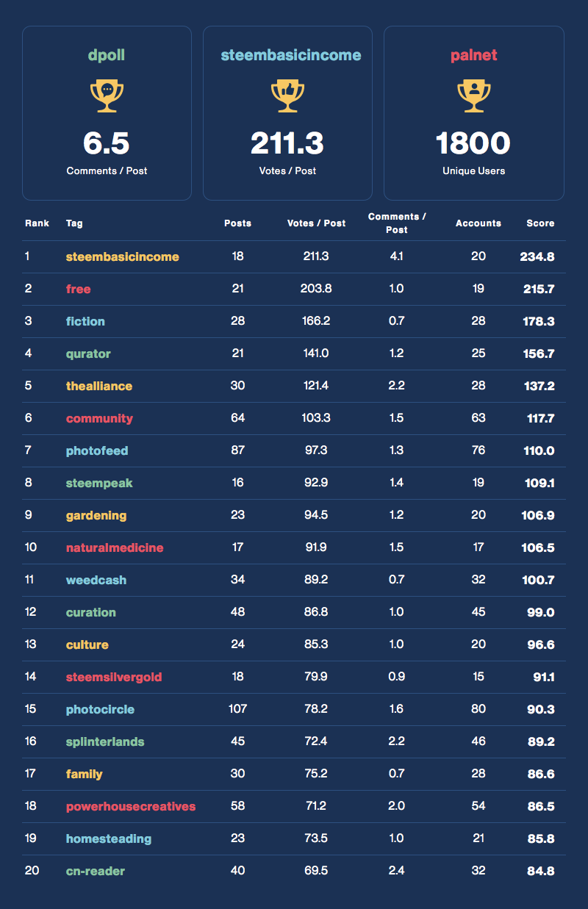Click the user trophy icon under palnet
The image size is (588, 909).
474,96
